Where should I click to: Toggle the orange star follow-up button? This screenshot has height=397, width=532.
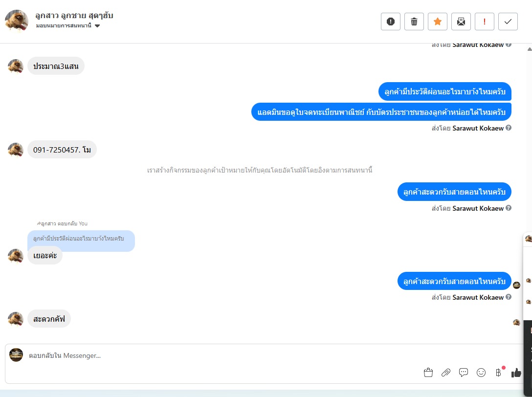coord(437,22)
